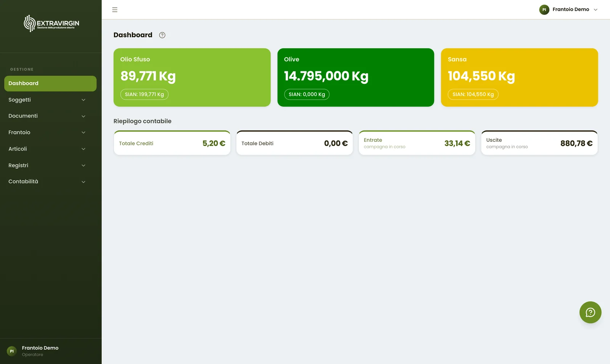Open the Totale Debiti summary card
The image size is (610, 364).
pos(294,143)
